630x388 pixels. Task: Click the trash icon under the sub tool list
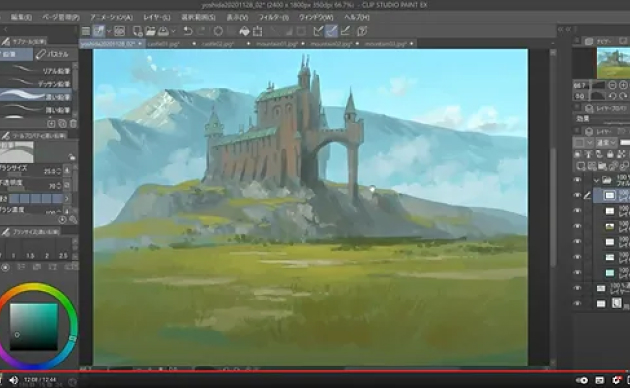[x=73, y=124]
